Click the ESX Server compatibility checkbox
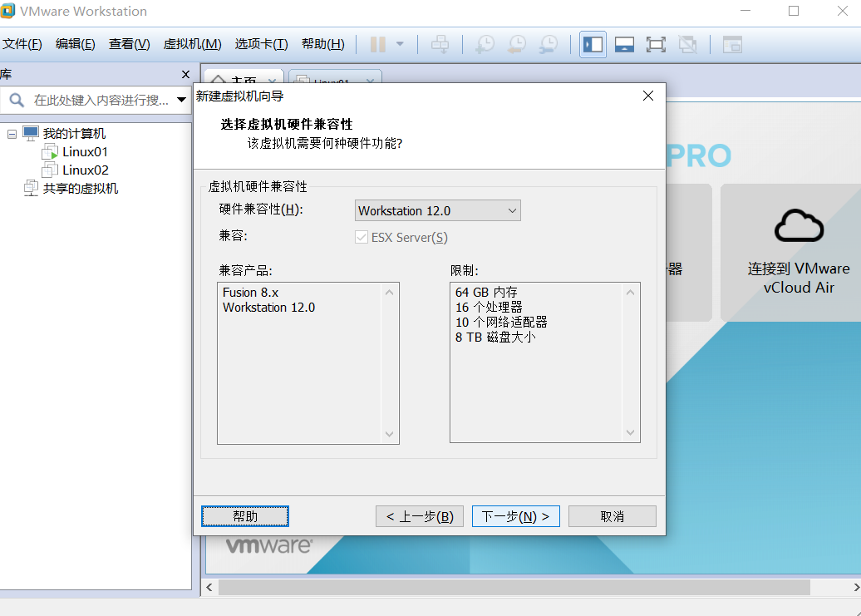Image resolution: width=861 pixels, height=616 pixels. point(362,237)
